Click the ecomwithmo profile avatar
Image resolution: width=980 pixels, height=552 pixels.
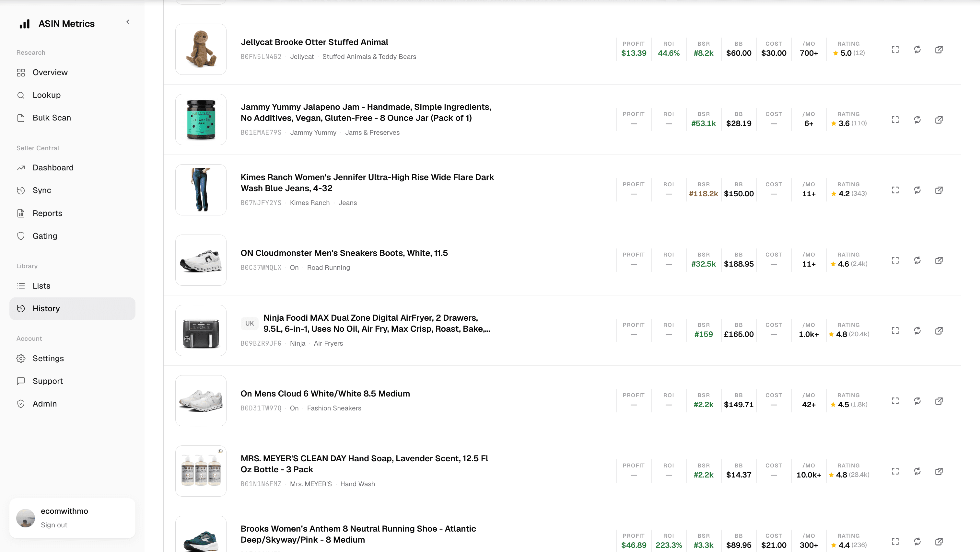[x=26, y=518]
